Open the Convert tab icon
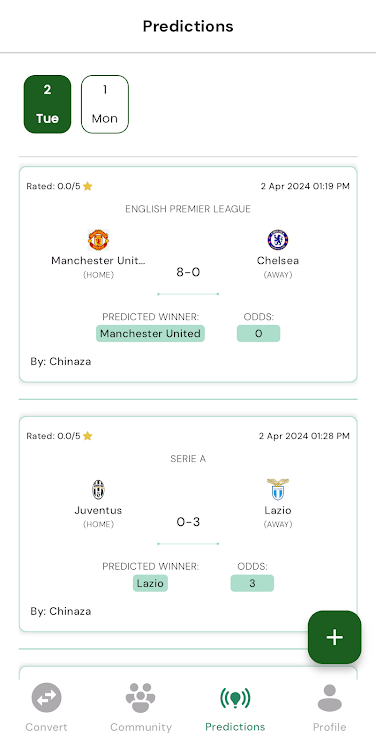 (46, 698)
